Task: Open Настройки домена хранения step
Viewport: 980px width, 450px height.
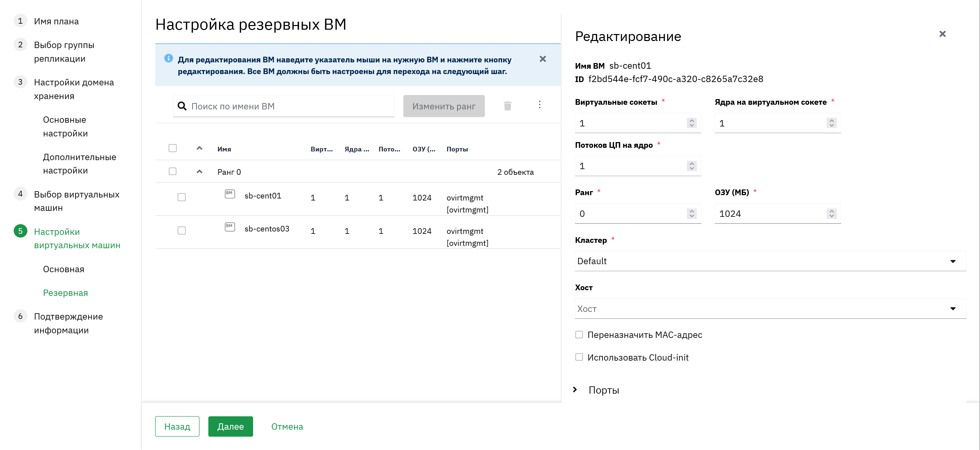Action: [74, 89]
